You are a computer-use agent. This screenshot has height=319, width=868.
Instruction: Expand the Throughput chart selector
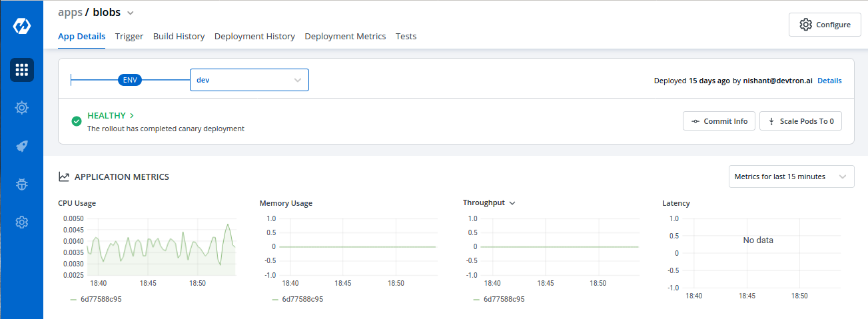tap(512, 203)
